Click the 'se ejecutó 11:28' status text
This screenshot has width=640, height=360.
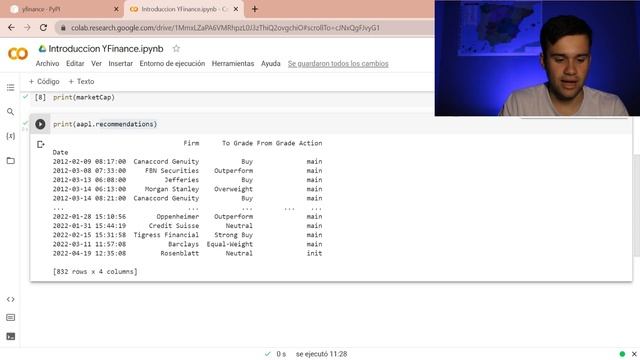tap(321, 354)
